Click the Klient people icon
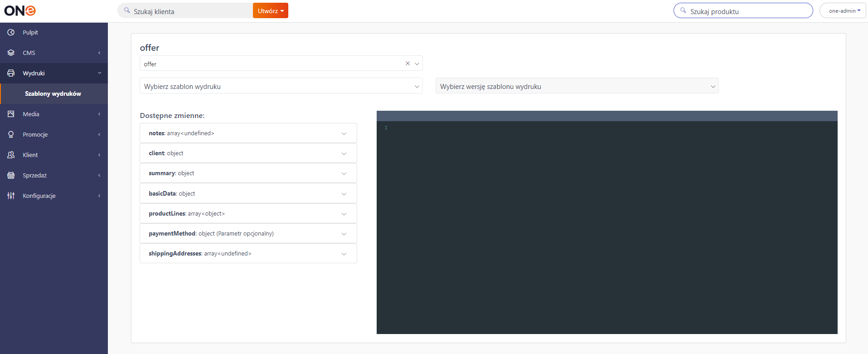 tap(11, 155)
